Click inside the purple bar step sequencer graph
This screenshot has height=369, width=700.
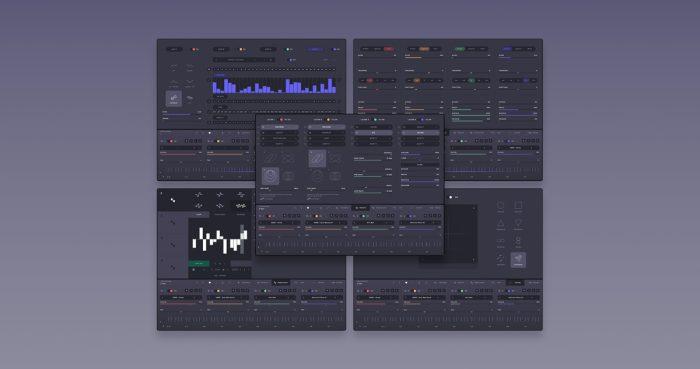274,85
